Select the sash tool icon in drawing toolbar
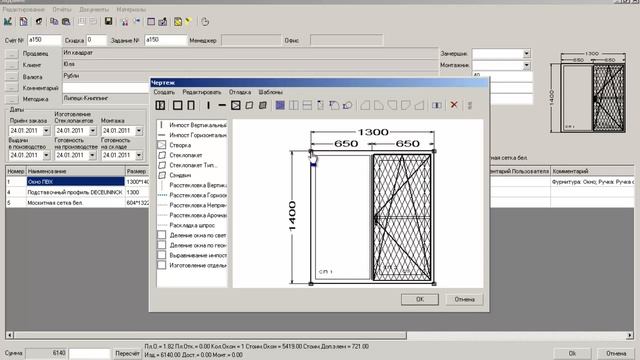 (x=236, y=105)
